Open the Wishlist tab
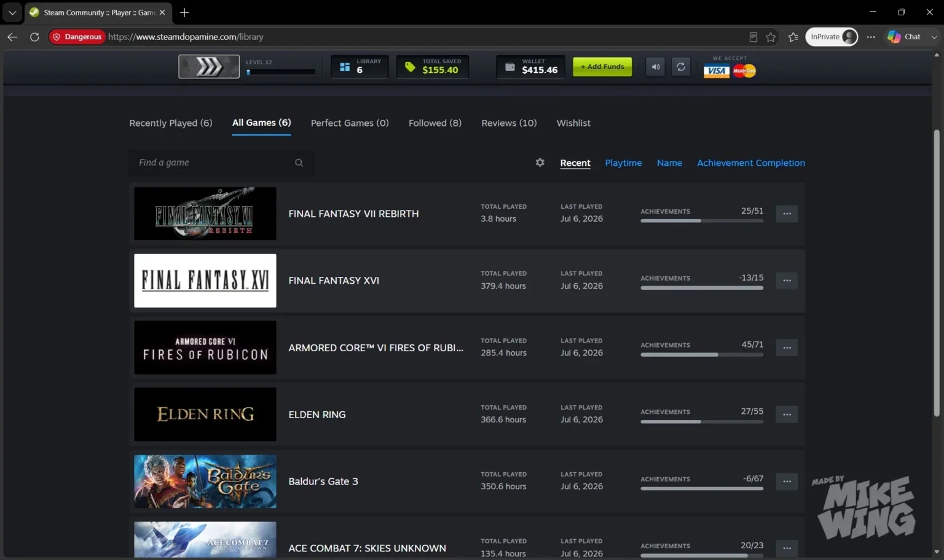Image resolution: width=944 pixels, height=560 pixels. (x=573, y=123)
